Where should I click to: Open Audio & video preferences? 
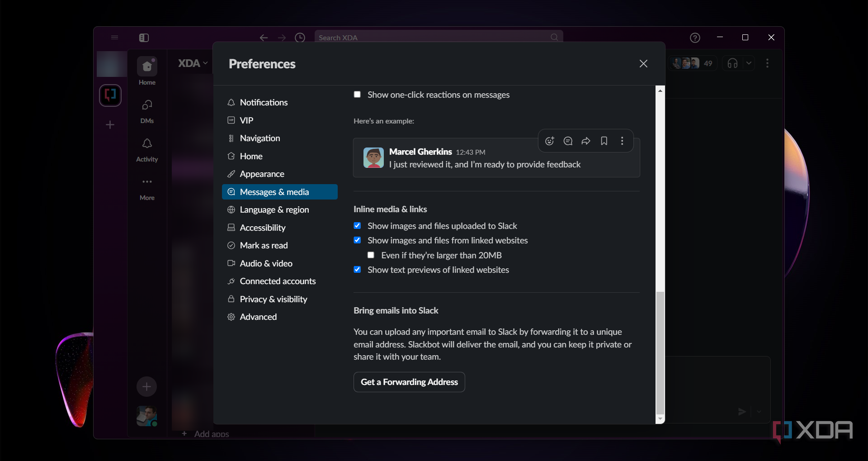pos(280,263)
